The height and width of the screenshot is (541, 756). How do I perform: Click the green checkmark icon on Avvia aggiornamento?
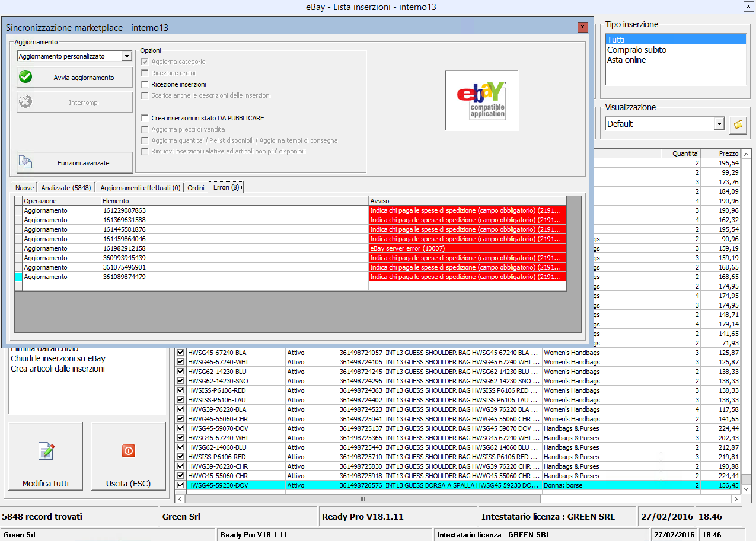25,77
